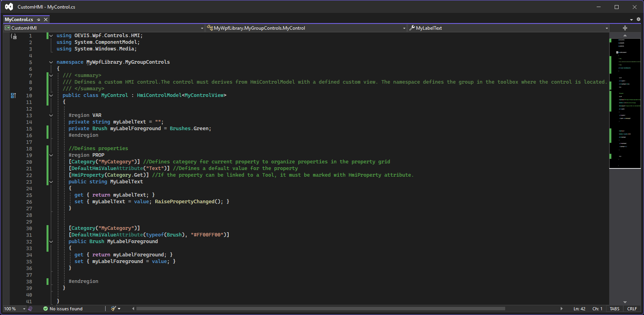Open the active files list arrow
Viewport: 644px width, 315px height.
631,20
